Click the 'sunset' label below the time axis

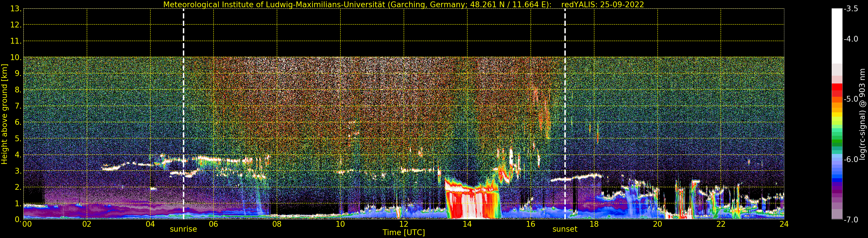(565, 229)
